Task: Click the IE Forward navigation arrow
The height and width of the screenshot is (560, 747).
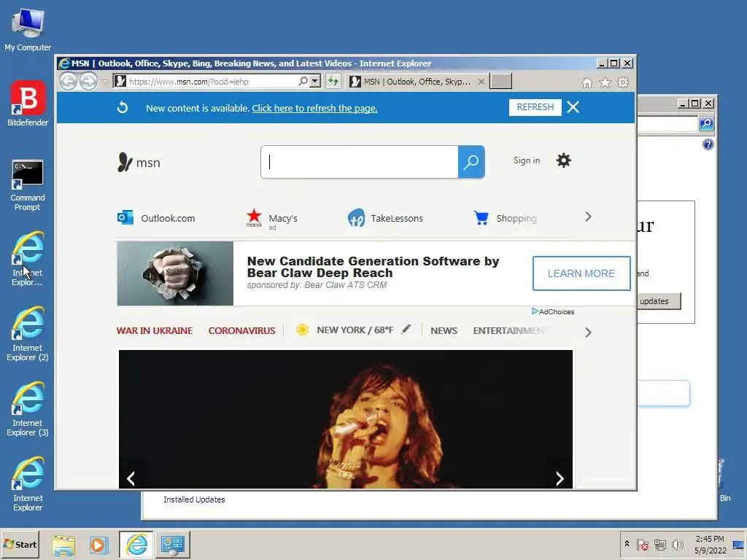Action: click(x=88, y=82)
